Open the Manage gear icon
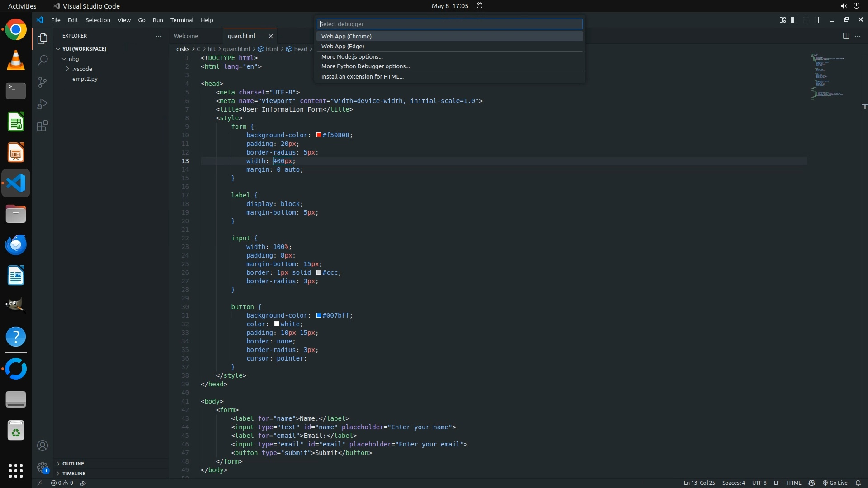The height and width of the screenshot is (488, 868). (42, 467)
